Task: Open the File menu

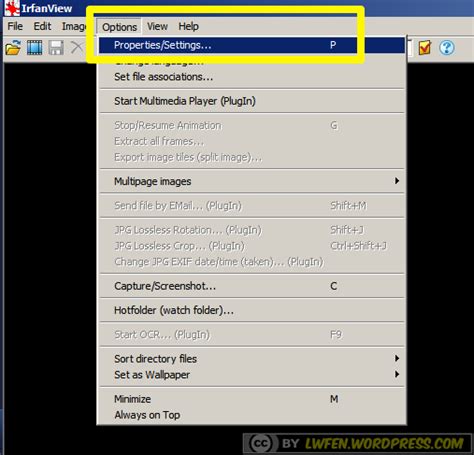Action: point(15,26)
